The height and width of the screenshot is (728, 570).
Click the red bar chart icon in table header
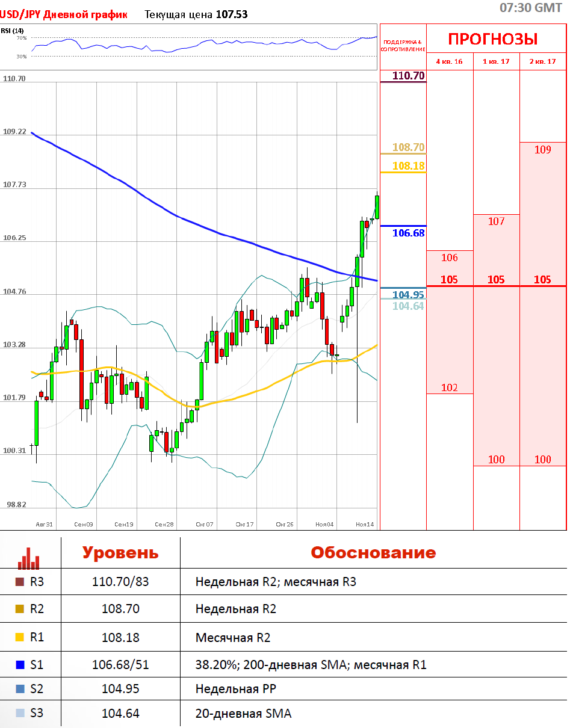coord(29,558)
